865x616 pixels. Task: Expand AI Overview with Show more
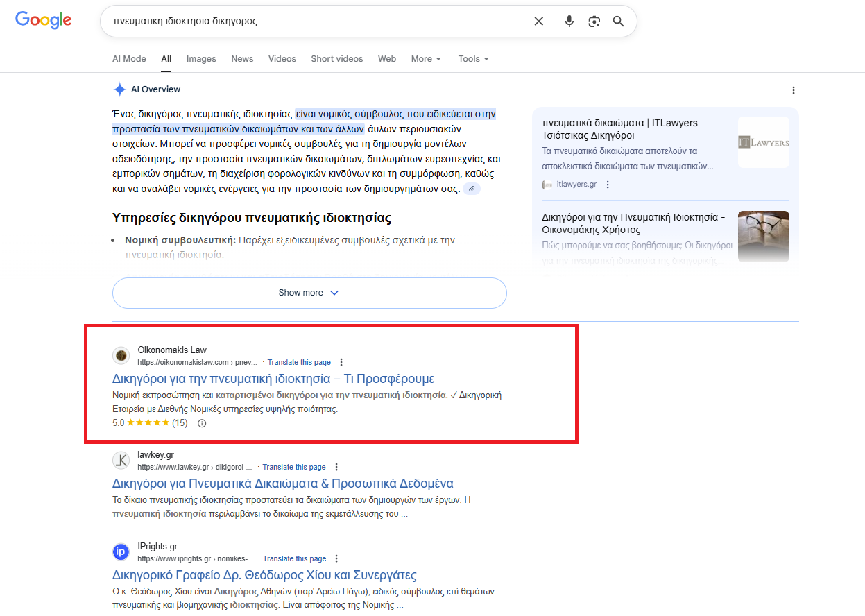coord(309,293)
